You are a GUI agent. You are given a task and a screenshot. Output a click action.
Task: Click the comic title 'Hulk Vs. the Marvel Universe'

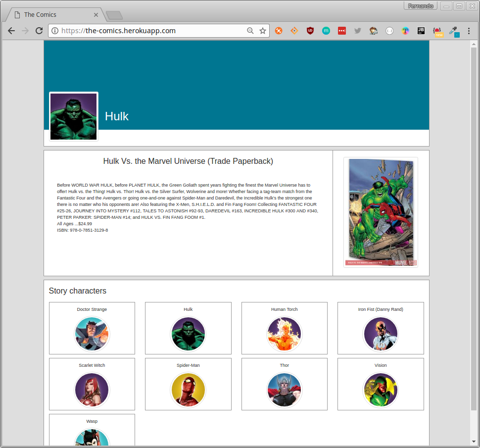point(188,161)
